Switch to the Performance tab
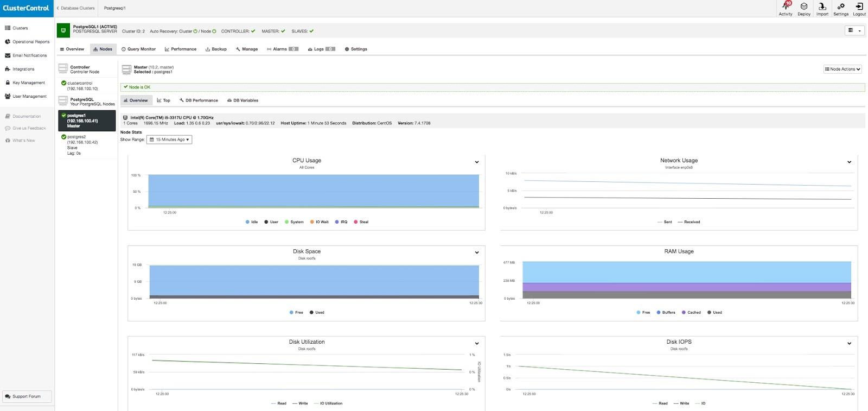Viewport: 868px width, 411px height. pos(181,49)
